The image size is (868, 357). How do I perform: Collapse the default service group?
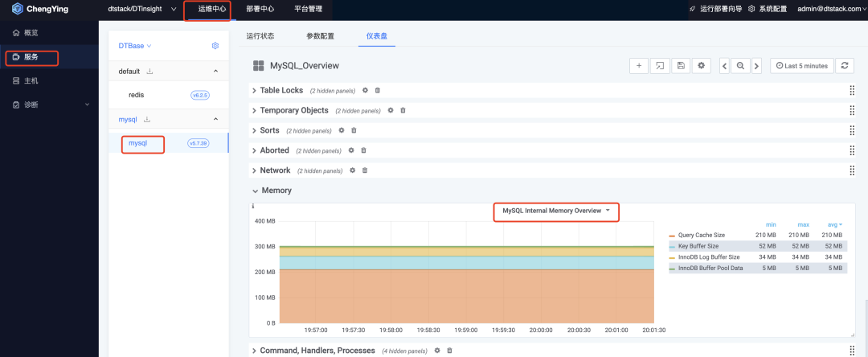(215, 72)
